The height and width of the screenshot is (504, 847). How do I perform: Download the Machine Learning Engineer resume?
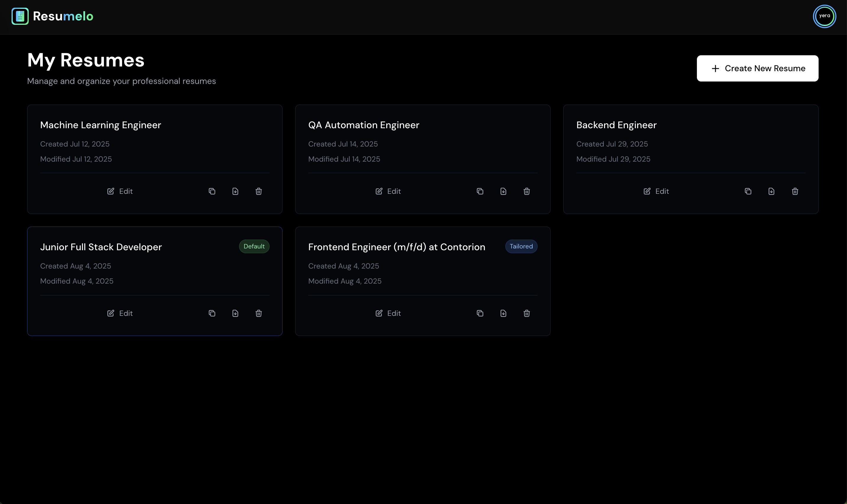[x=235, y=191]
